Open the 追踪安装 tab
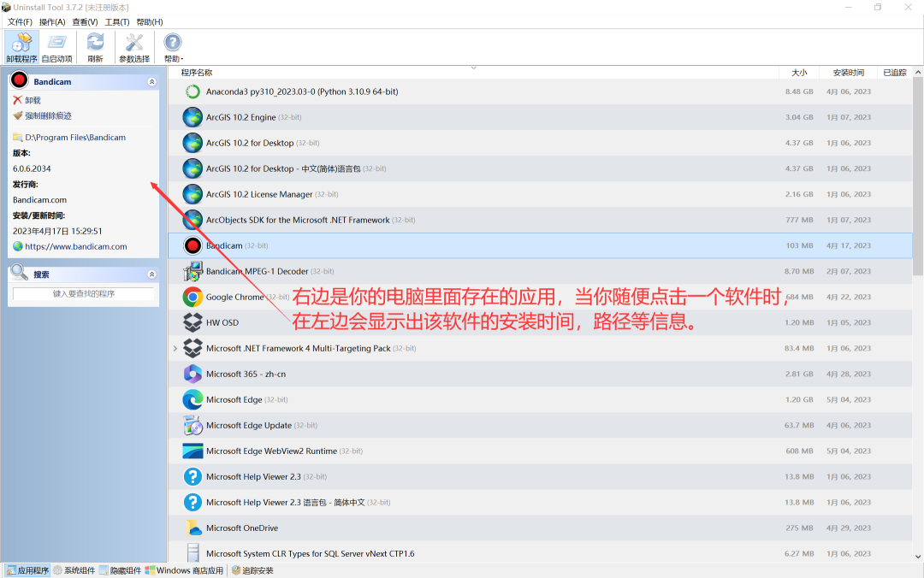The height and width of the screenshot is (578, 924). [252, 570]
